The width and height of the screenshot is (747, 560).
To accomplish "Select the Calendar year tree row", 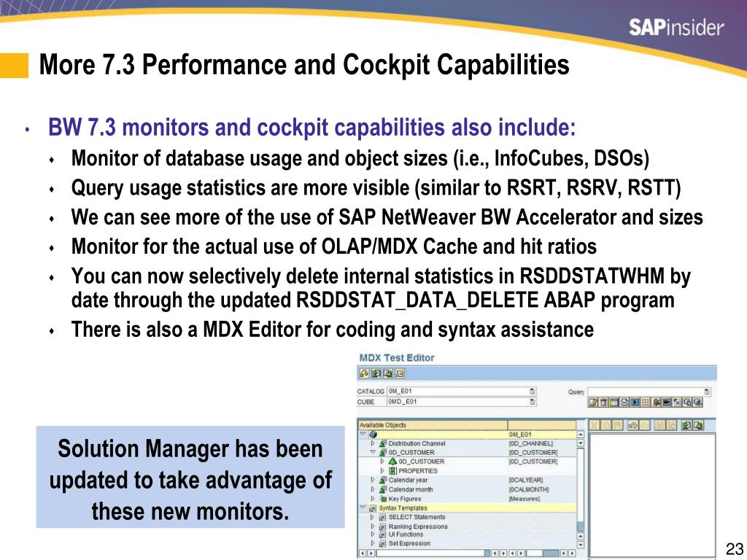I will point(468,480).
